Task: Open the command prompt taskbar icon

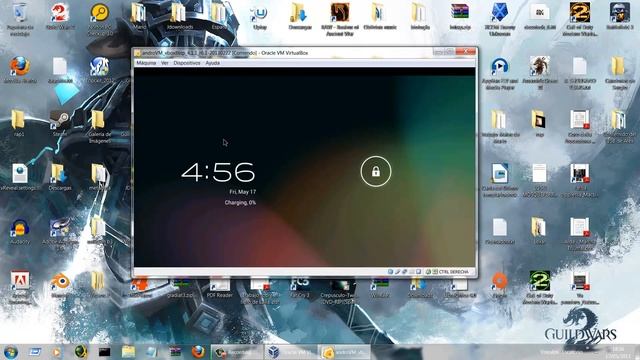Action: tap(104, 352)
